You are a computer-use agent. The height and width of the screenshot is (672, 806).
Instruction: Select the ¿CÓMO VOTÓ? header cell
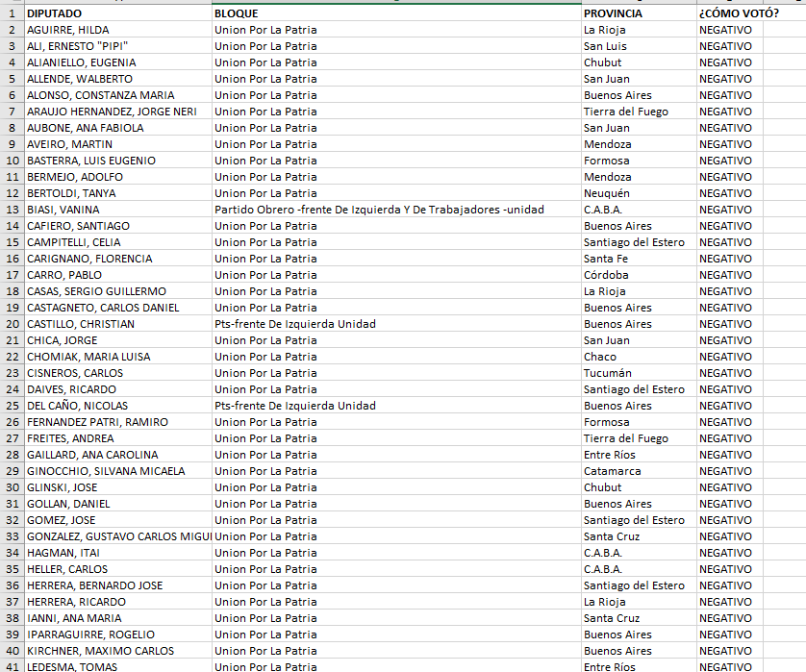point(730,13)
